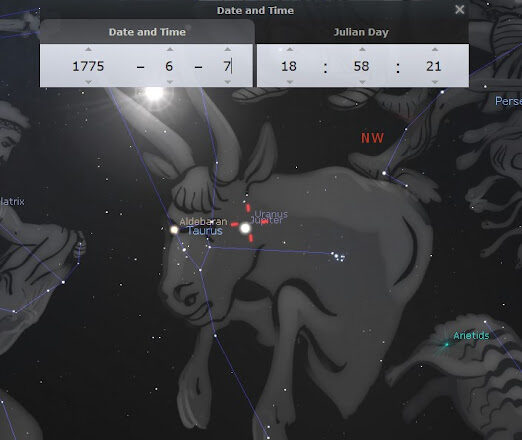The image size is (522, 440).
Task: Decrease the hour with its down arrow
Action: pyautogui.click(x=290, y=82)
